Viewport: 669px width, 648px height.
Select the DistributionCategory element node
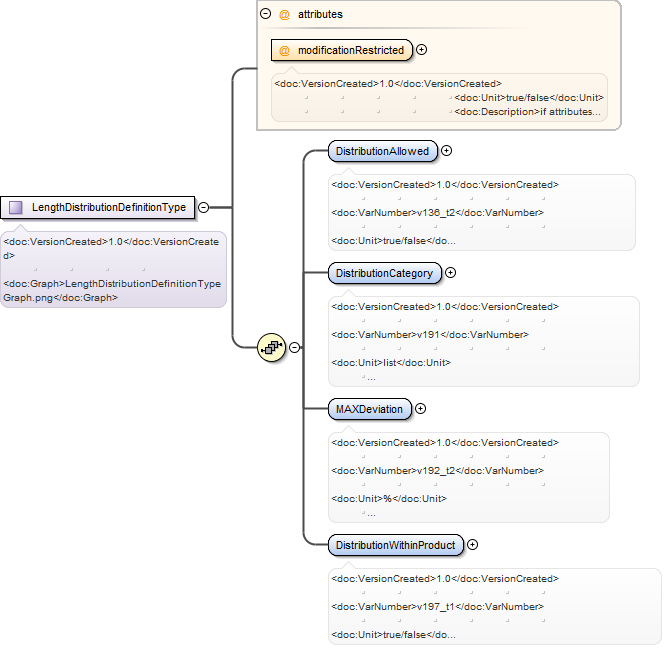385,273
